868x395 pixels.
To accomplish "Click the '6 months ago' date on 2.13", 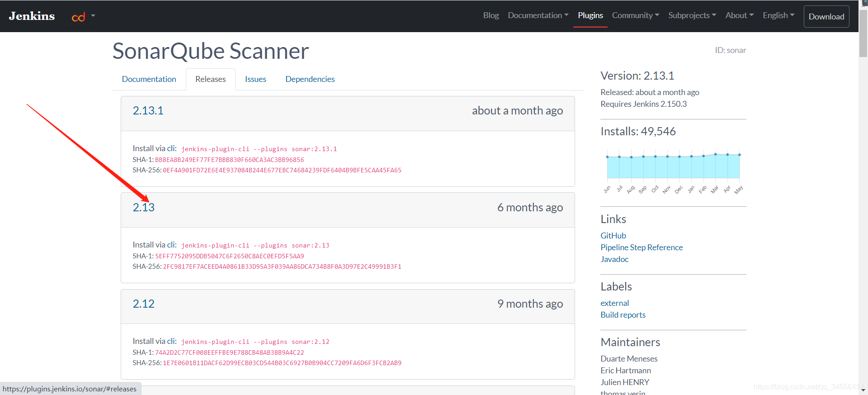I will (530, 207).
